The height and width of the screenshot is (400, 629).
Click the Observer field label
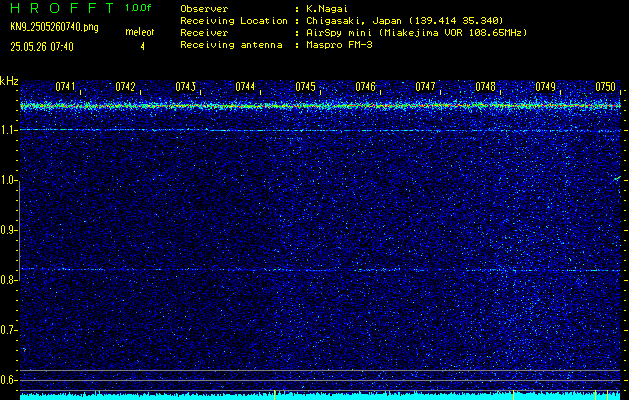[204, 9]
